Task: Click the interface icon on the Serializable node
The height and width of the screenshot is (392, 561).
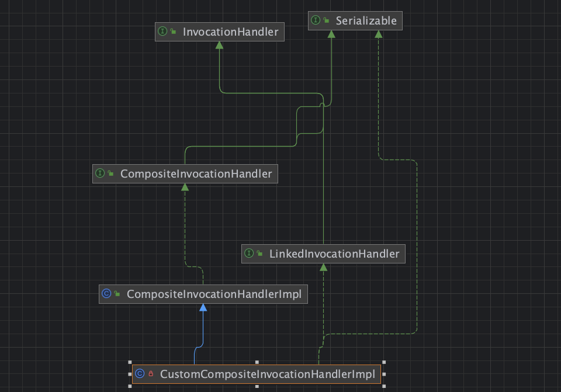Action: (x=316, y=20)
